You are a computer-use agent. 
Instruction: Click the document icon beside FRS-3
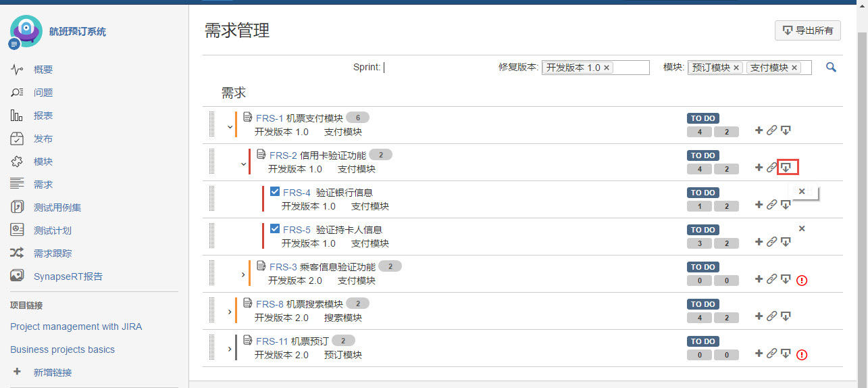(x=261, y=266)
